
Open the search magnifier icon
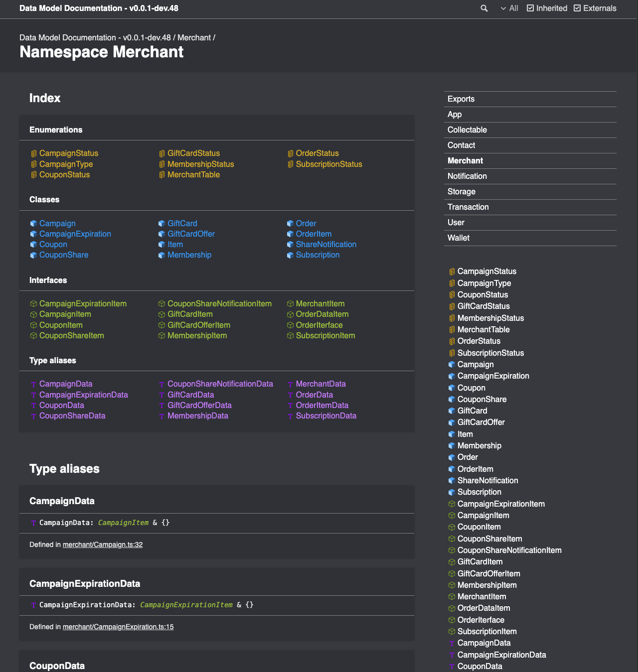484,8
